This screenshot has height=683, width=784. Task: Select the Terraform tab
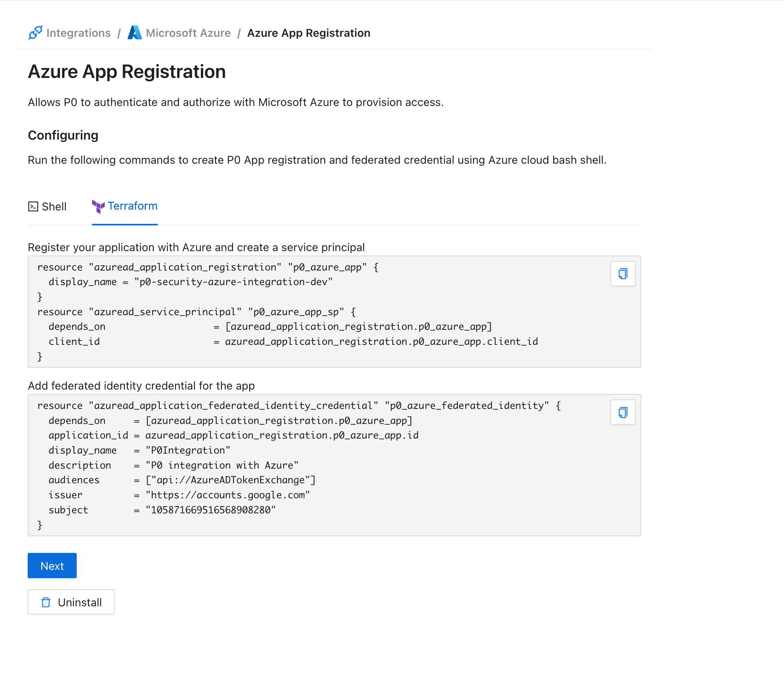[132, 206]
